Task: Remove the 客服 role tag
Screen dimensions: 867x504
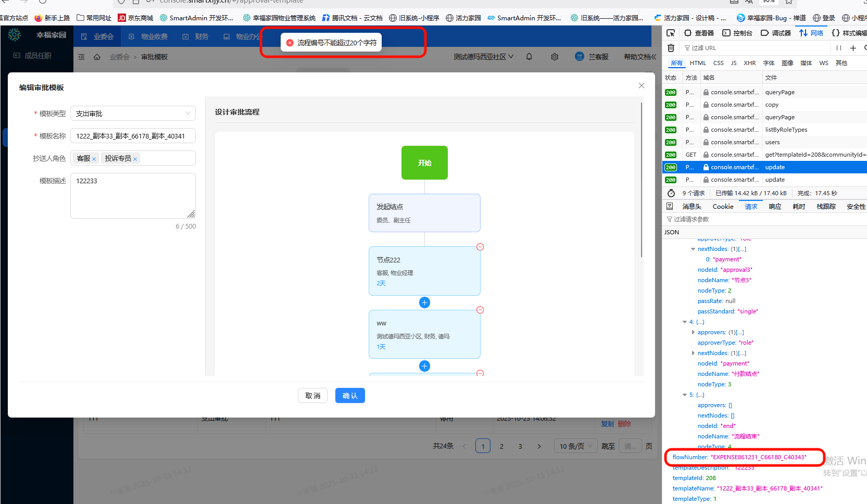Action: point(94,159)
